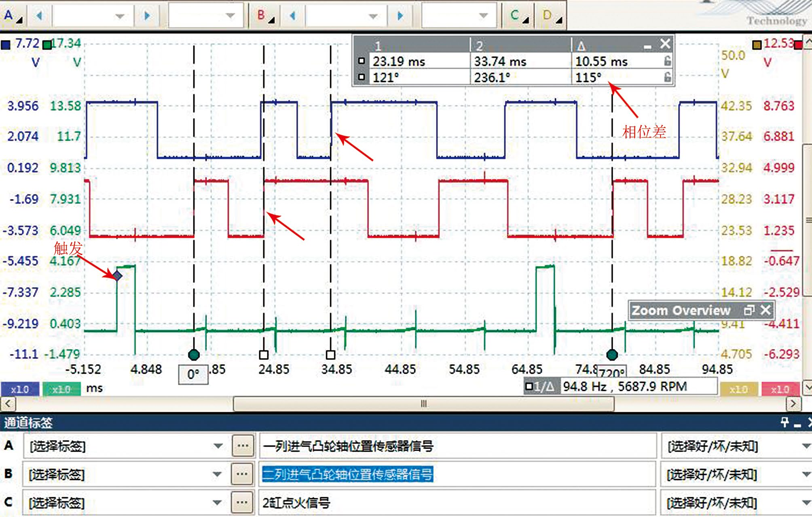Image resolution: width=812 pixels, height=517 pixels.
Task: Open channel B options button
Action: (266, 15)
